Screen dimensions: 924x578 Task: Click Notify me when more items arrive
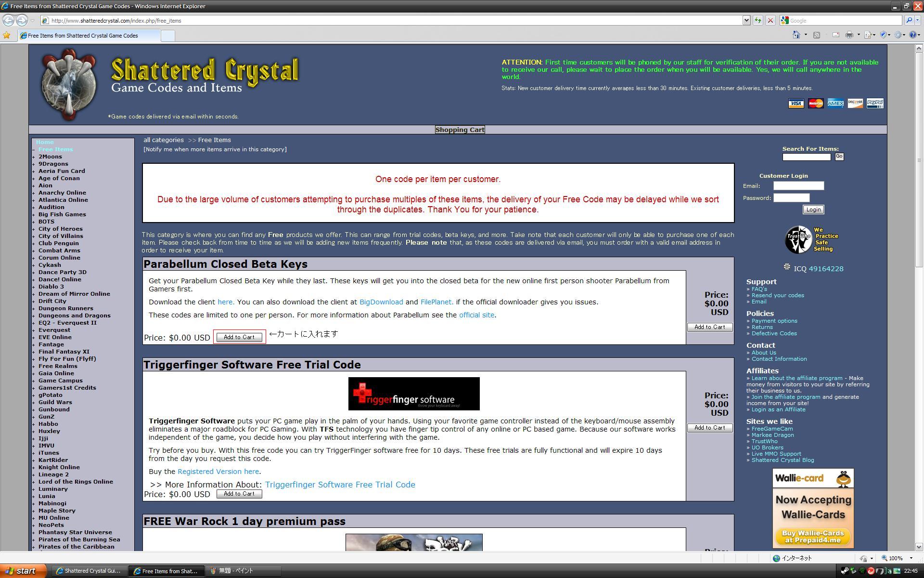tap(215, 149)
